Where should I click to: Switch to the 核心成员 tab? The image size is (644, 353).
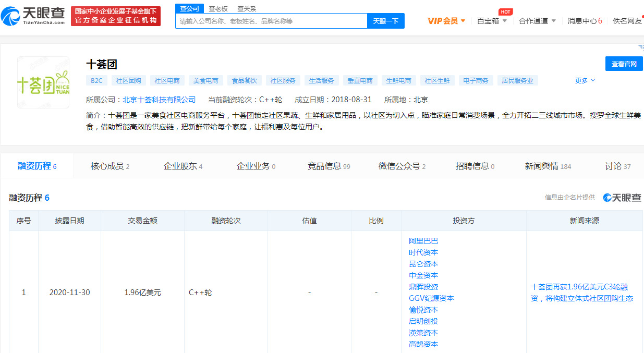pos(110,166)
